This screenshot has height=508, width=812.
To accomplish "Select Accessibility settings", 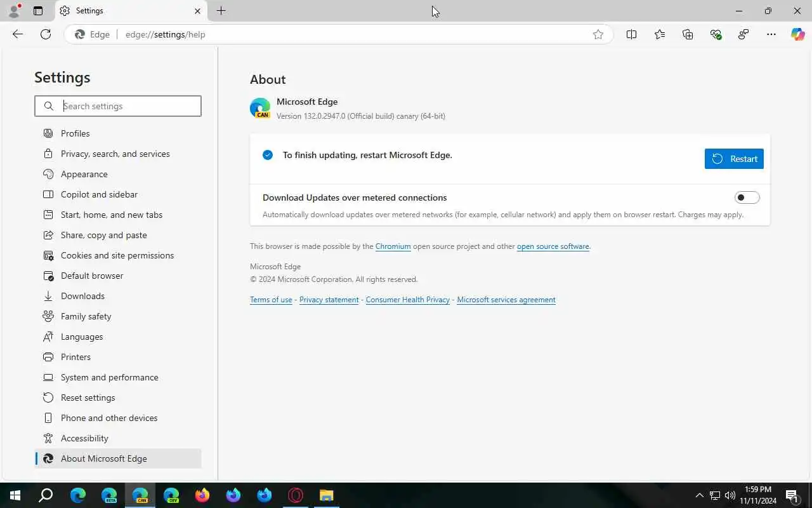I will click(x=118, y=438).
